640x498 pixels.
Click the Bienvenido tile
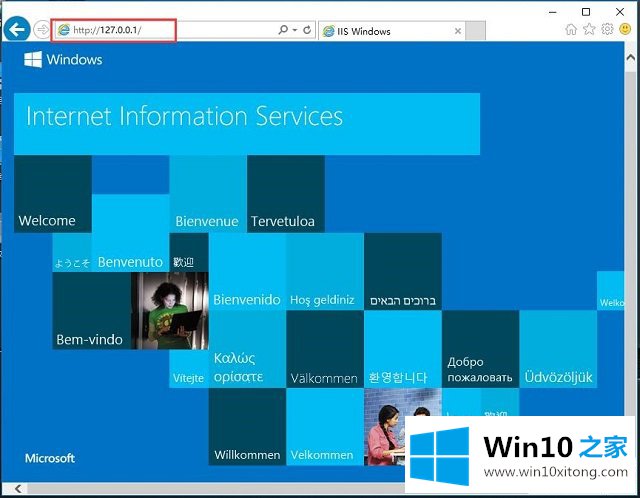point(247,271)
